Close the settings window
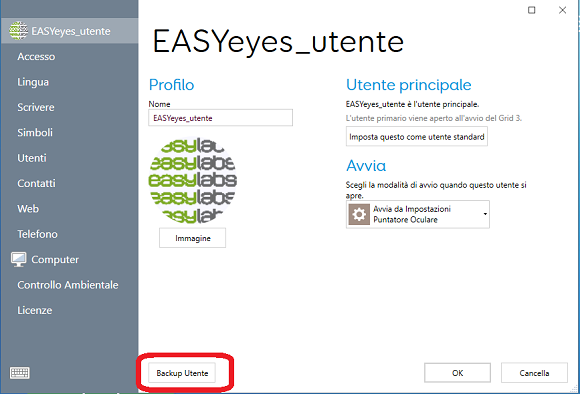 [x=562, y=10]
